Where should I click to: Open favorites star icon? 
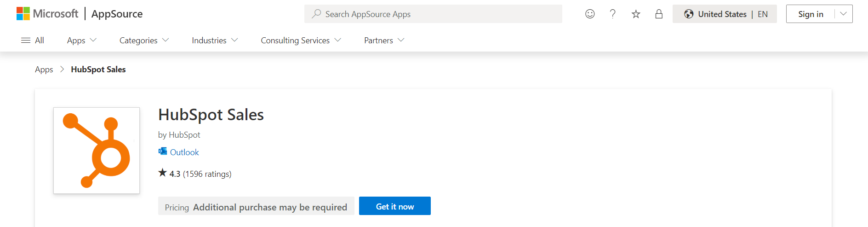636,14
